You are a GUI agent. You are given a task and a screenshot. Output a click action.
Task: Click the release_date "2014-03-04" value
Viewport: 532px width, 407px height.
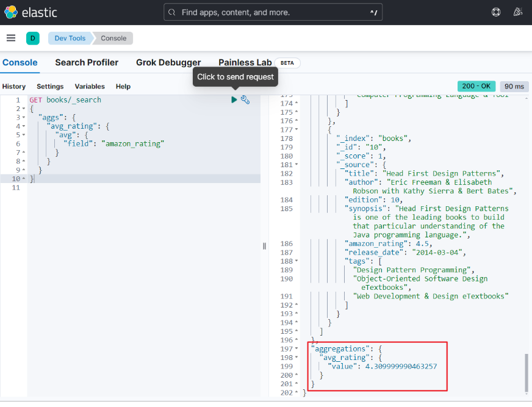437,252
